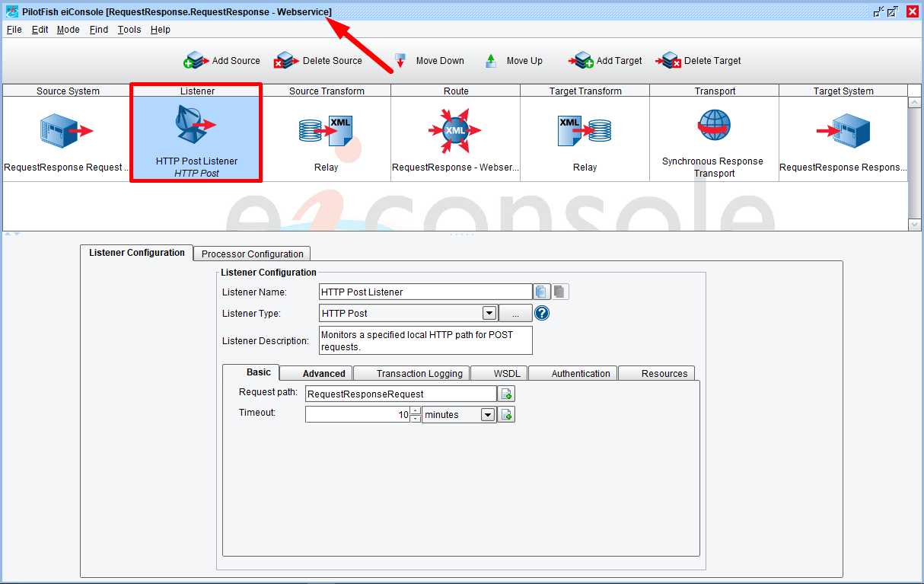Click into the Timeout value field
The image size is (924, 584).
(x=358, y=415)
